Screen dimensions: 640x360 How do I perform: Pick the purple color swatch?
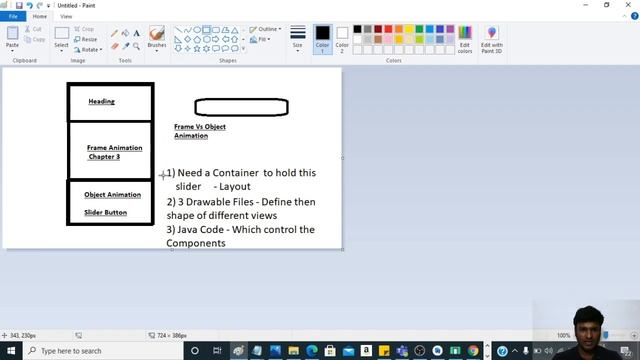(x=450, y=29)
